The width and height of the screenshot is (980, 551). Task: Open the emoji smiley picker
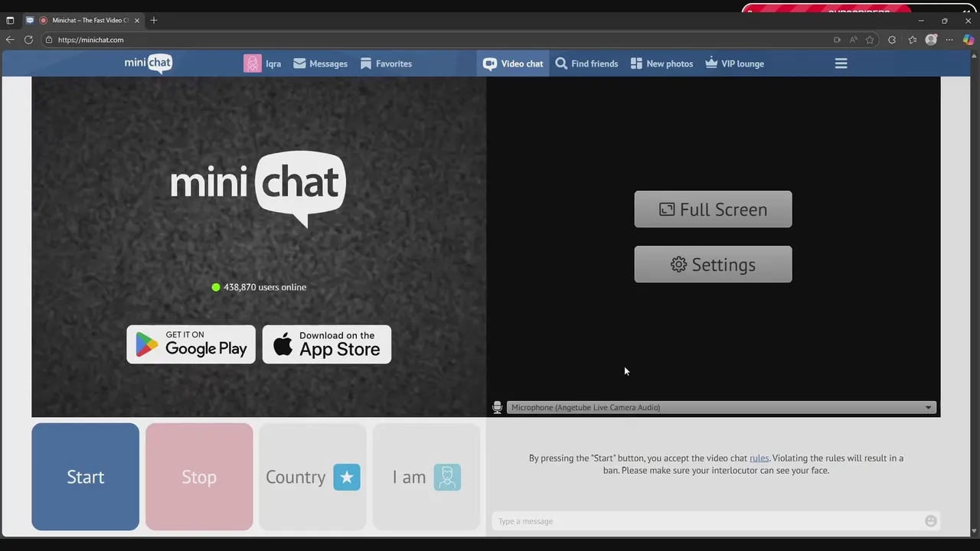click(930, 521)
